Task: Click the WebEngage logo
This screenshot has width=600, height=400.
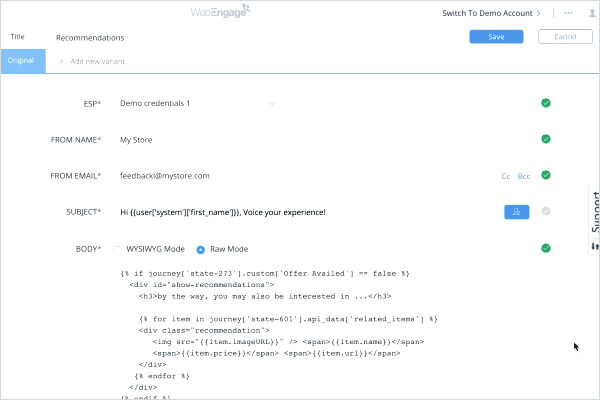Action: (x=226, y=13)
